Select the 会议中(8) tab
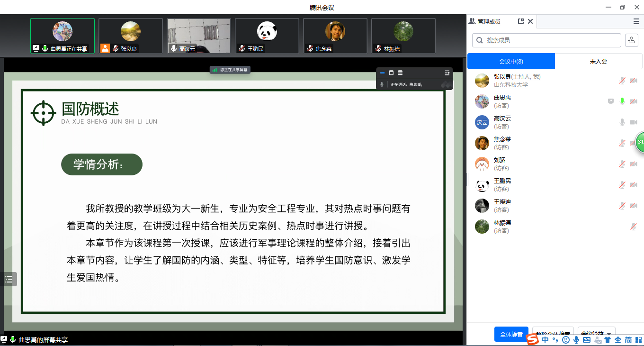 (x=511, y=61)
